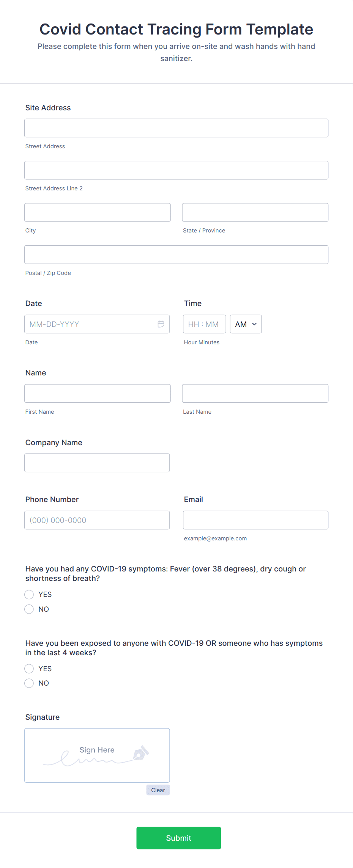Screen dimensions: 353x868
Task: Focus the Street Address Line 2 field
Action: (176, 170)
